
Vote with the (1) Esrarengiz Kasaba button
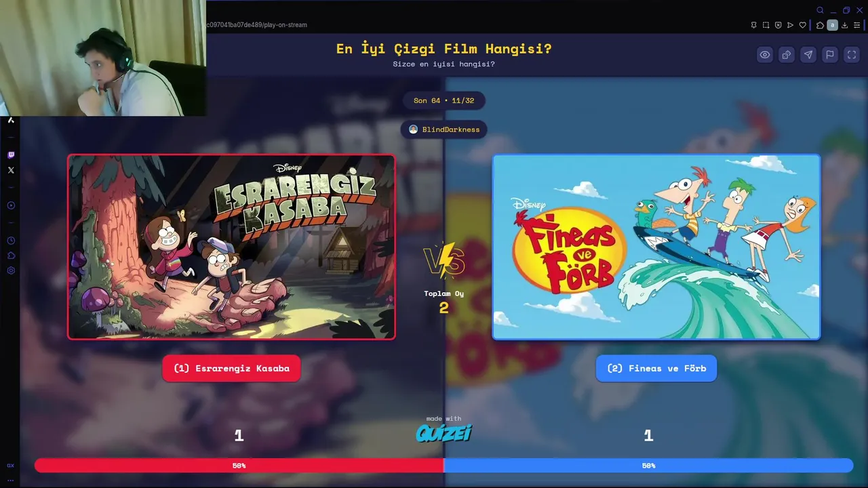tap(231, 368)
